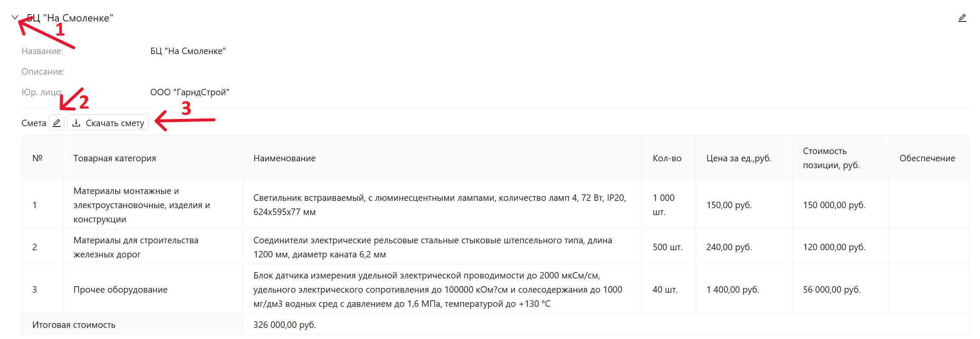980x339 pixels.
Task: Select the Соединители электрические рельсовые item cell
Action: coord(442,247)
